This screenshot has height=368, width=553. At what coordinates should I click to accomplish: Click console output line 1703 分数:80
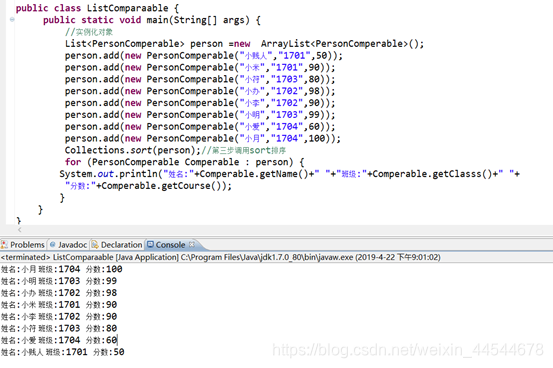[x=59, y=328]
